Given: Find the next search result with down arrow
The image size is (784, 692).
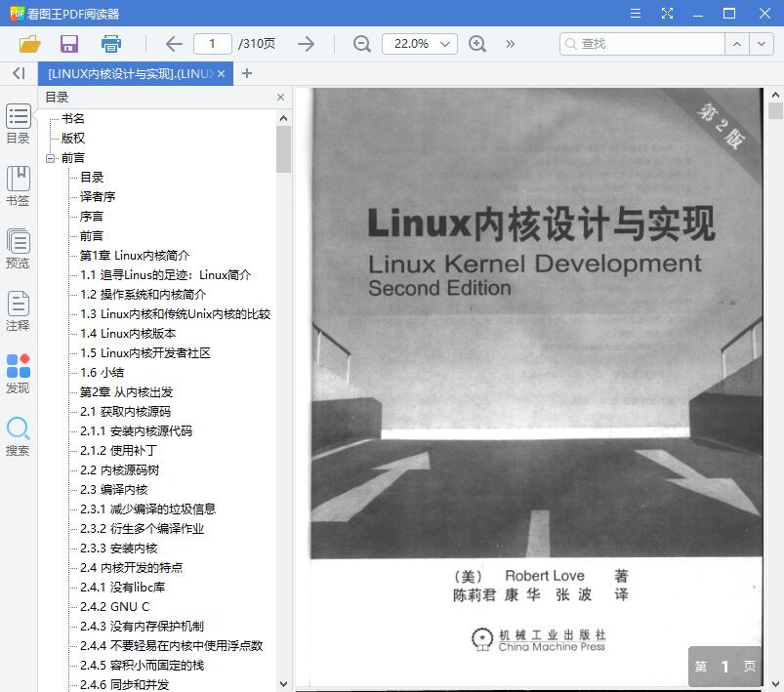Looking at the screenshot, I should click(762, 44).
